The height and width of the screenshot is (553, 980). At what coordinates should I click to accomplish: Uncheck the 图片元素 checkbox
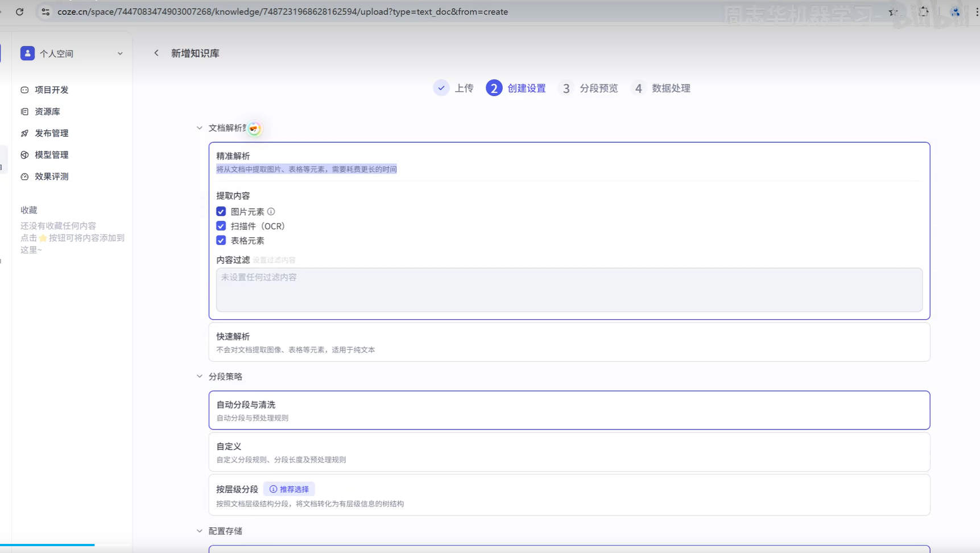pos(221,211)
